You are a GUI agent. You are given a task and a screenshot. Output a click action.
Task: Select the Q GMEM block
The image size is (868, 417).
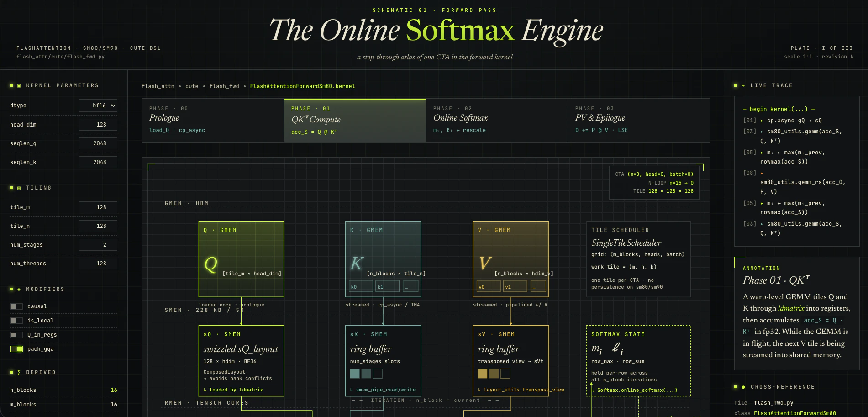[241, 259]
